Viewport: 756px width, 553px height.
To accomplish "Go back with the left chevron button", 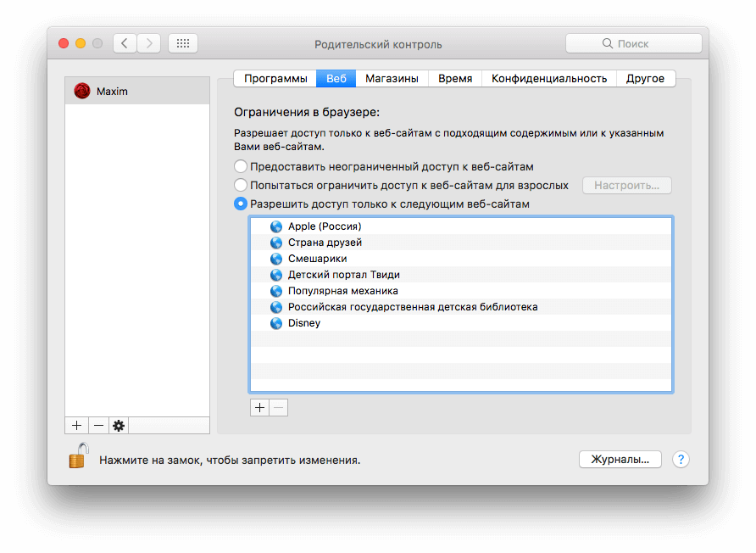I will (x=125, y=43).
